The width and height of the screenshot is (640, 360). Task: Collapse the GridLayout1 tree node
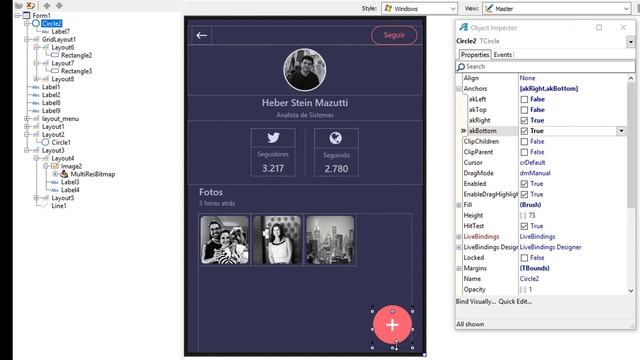pyautogui.click(x=27, y=40)
